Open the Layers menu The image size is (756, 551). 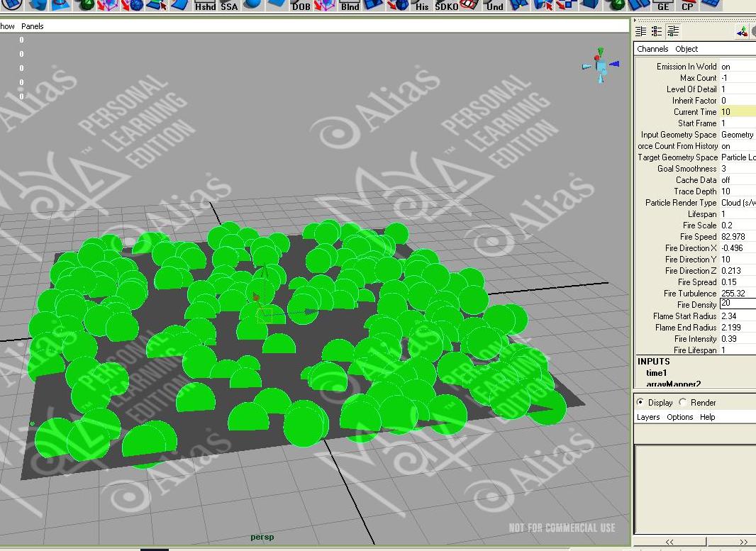coord(648,417)
